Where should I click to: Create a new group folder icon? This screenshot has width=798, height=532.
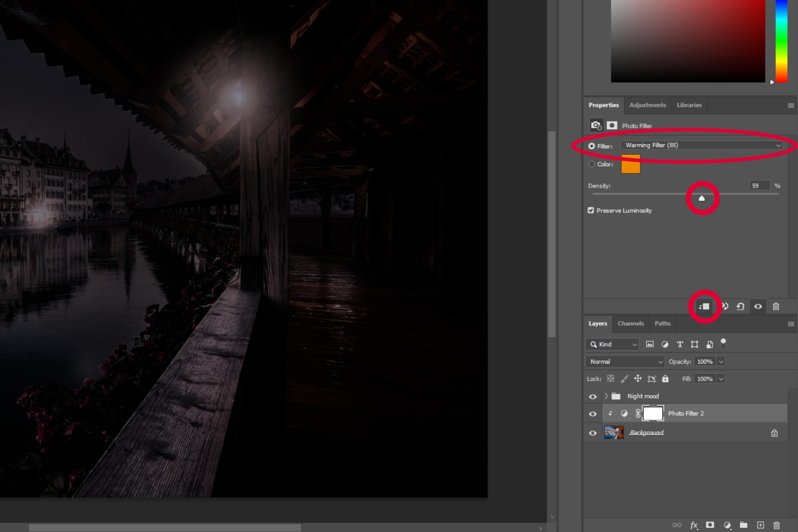(744, 525)
